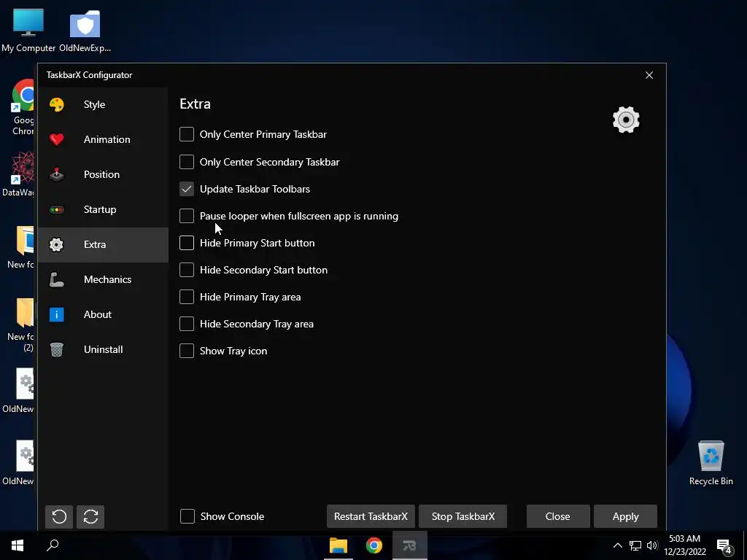Click the volume speaker tray icon

coord(652,545)
